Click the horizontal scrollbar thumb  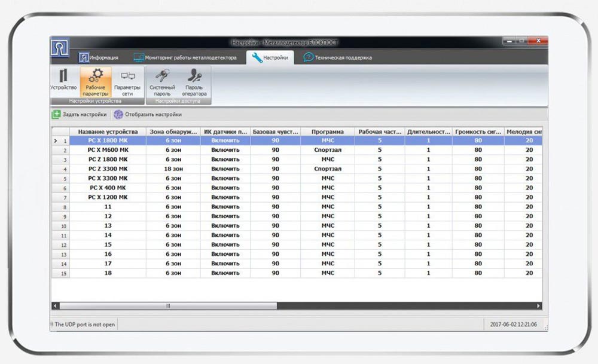168,305
